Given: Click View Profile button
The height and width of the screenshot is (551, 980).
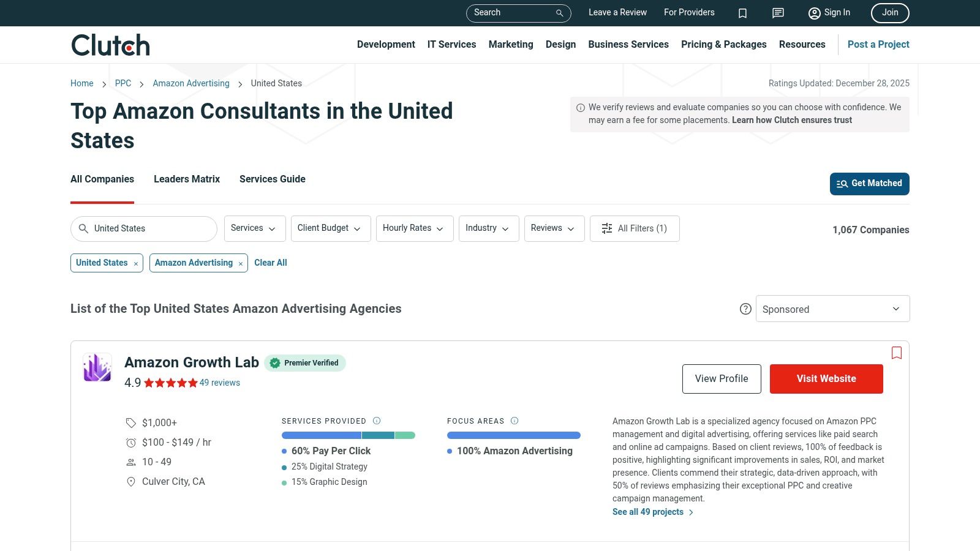Looking at the screenshot, I should (x=722, y=379).
